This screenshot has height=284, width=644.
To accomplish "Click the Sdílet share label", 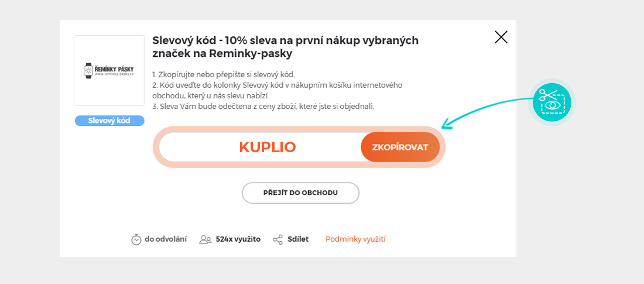I will (x=298, y=239).
